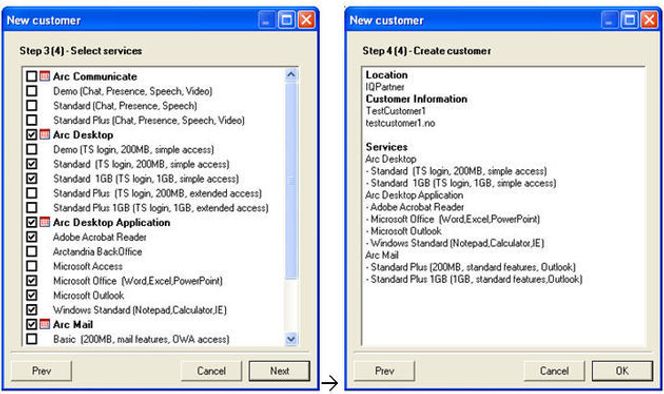Click the 'Step 4 (4) - Create customer' heading
This screenshot has height=394, width=664.
pyautogui.click(x=426, y=51)
